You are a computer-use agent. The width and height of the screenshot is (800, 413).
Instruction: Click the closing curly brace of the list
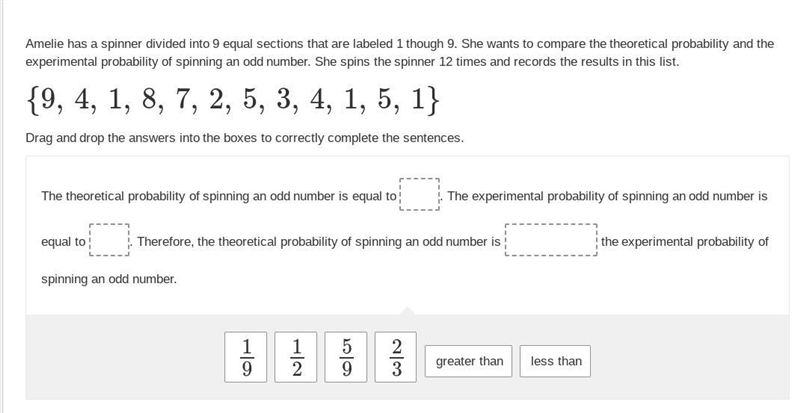pyautogui.click(x=433, y=100)
